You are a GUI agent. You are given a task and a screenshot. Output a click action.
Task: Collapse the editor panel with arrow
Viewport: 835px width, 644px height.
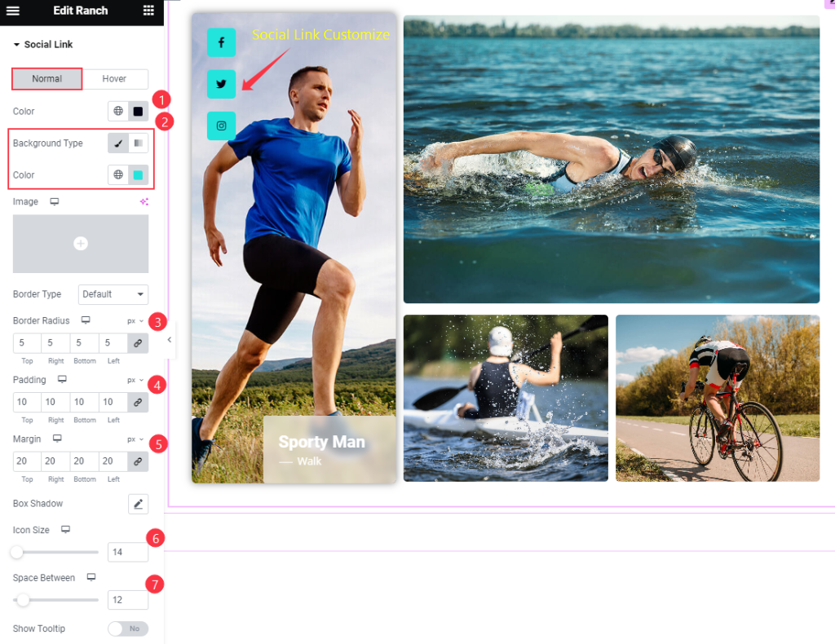pyautogui.click(x=170, y=340)
